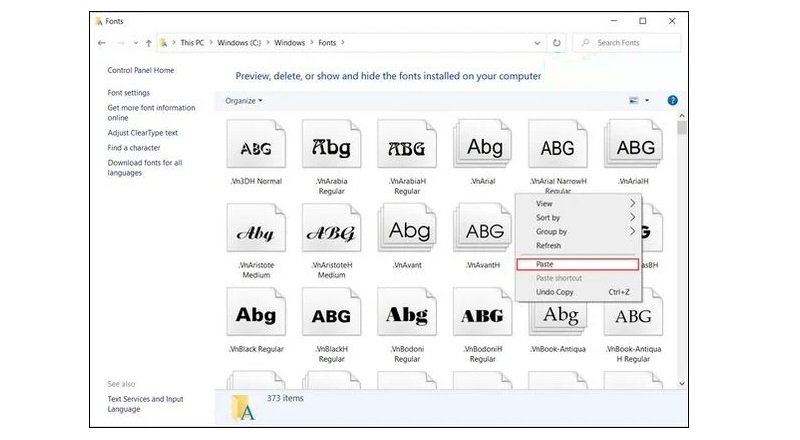Select the .VnAristoteH Medium font icon
The height and width of the screenshot is (440, 800).
(x=332, y=228)
